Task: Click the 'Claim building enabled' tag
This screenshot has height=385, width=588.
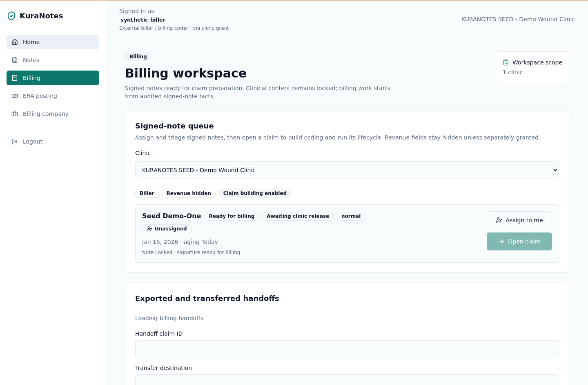Action: pos(255,193)
